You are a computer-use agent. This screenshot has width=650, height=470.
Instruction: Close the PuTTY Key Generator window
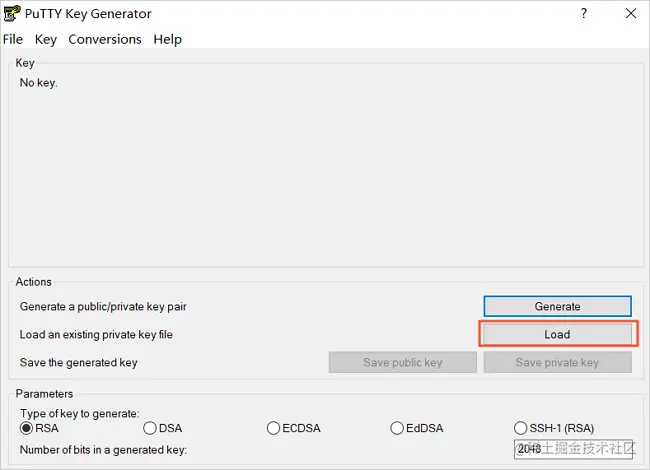pyautogui.click(x=631, y=13)
